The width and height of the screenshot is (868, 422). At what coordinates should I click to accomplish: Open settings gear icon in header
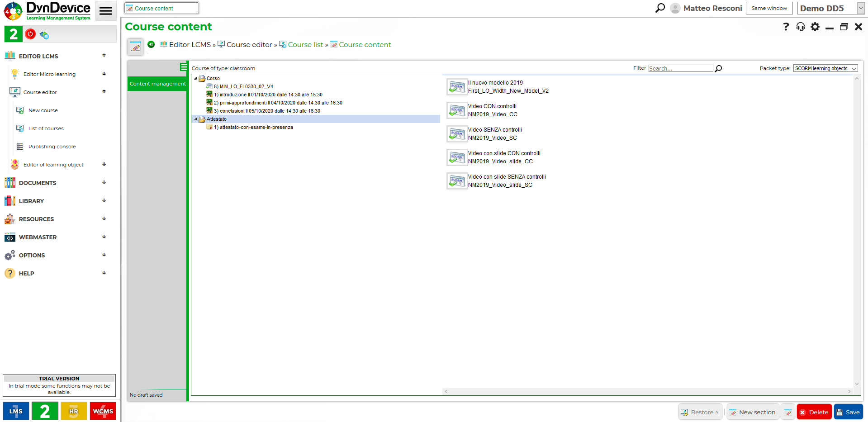click(x=815, y=27)
